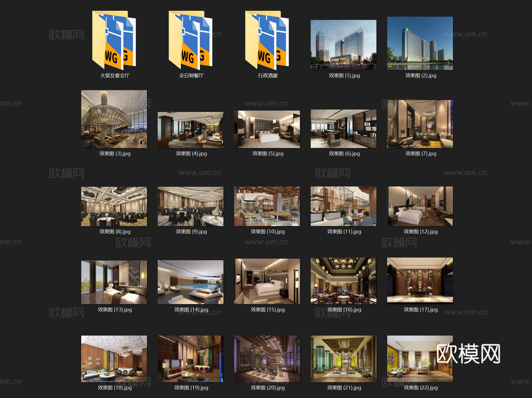Click the 效果图 (17).jpg image thumbnail
532x398 pixels.
(x=420, y=281)
